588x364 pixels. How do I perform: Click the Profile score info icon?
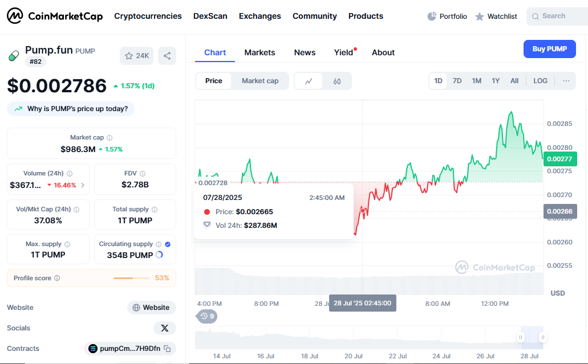coord(57,278)
